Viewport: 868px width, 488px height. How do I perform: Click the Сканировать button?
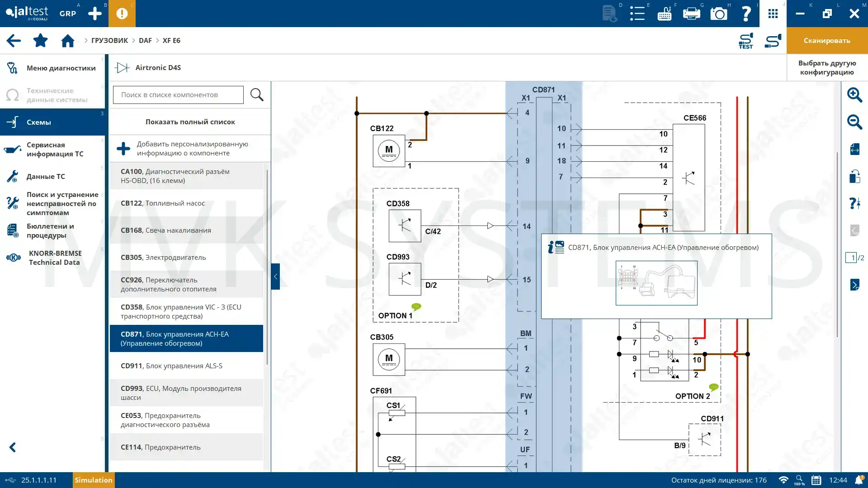click(x=827, y=41)
